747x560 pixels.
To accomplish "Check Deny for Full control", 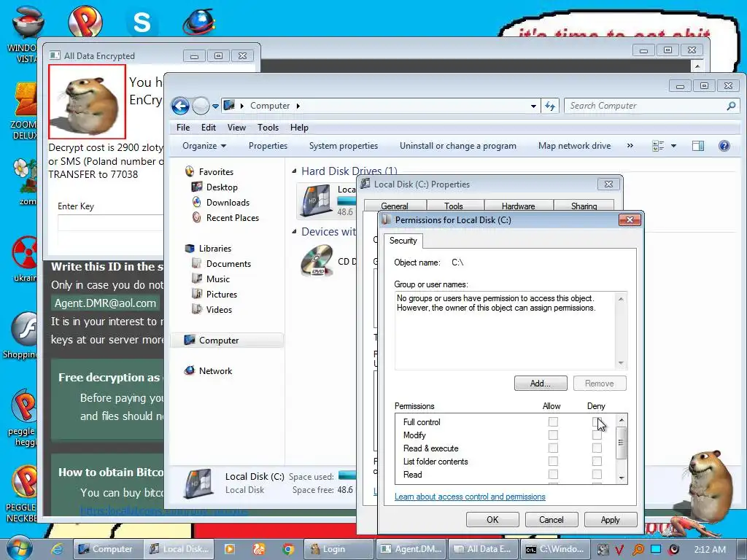I will click(597, 422).
